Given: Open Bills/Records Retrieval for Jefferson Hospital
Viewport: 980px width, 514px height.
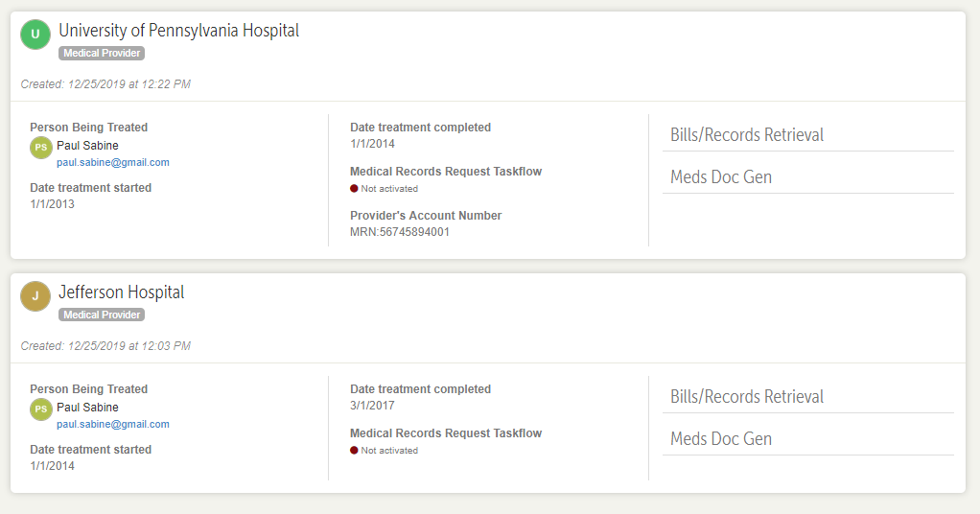Looking at the screenshot, I should [x=747, y=397].
